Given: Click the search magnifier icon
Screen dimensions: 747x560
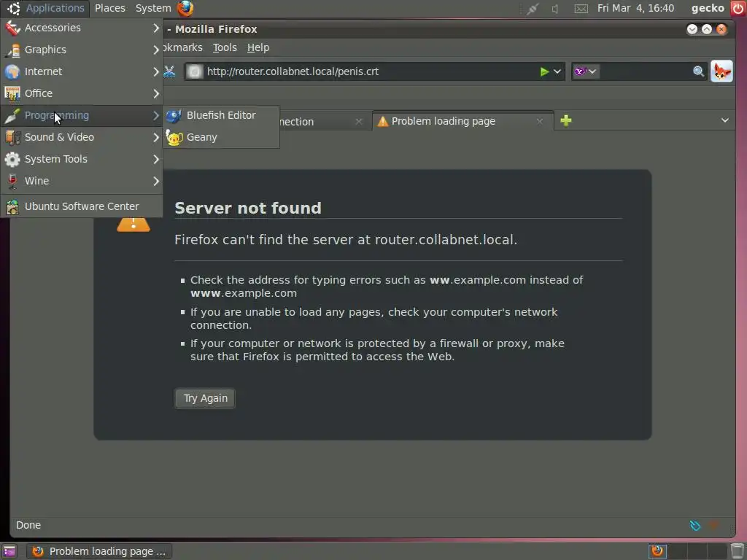Looking at the screenshot, I should pyautogui.click(x=698, y=71).
